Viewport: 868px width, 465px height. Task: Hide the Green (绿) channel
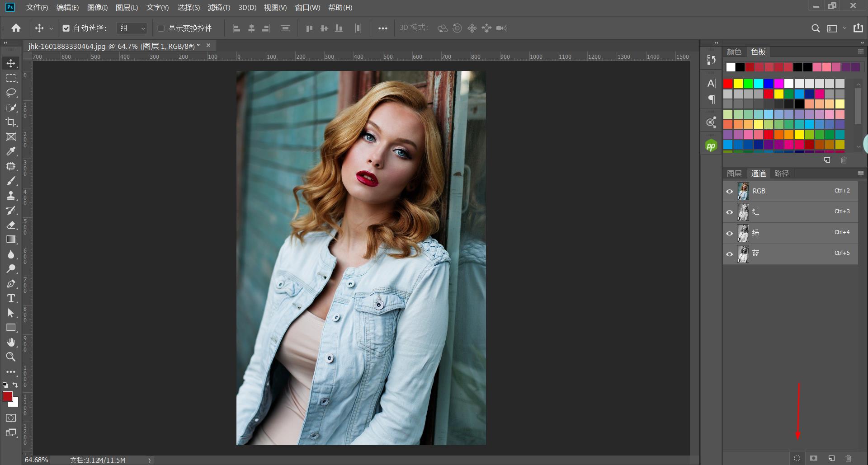(x=729, y=234)
